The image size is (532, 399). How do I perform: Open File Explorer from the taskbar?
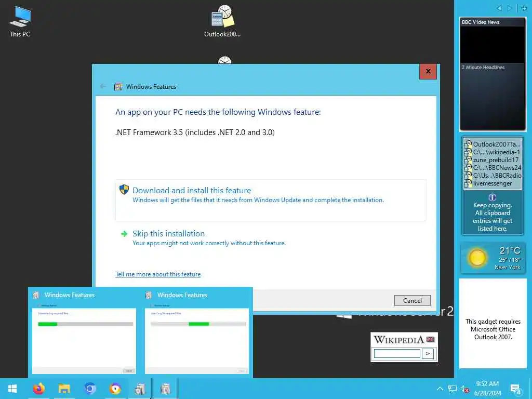(64, 389)
